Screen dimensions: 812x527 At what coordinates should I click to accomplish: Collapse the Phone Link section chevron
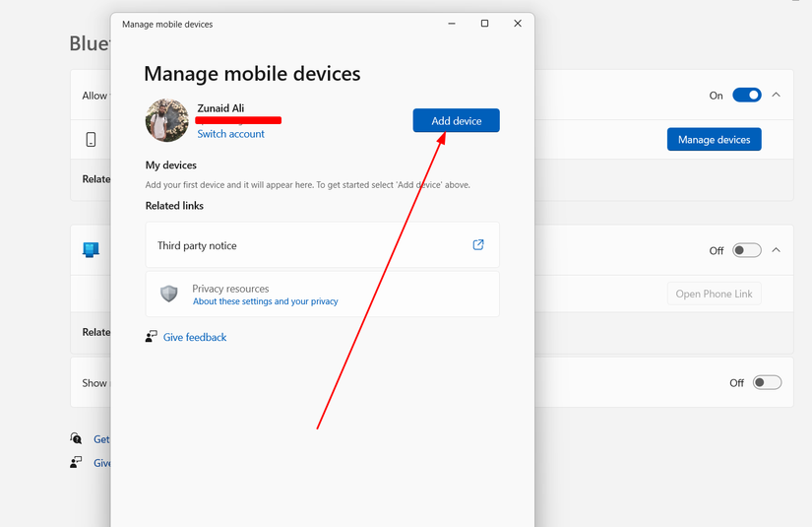point(776,250)
